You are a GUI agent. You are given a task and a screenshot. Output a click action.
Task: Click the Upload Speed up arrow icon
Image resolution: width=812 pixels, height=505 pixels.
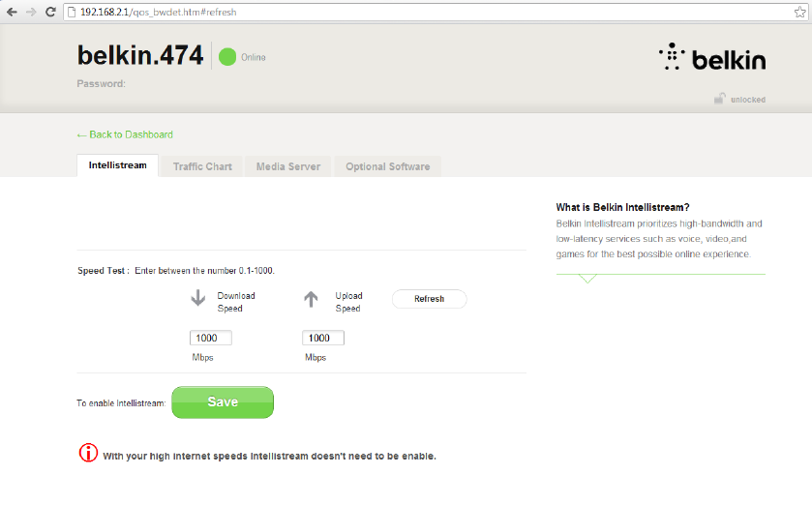311,299
